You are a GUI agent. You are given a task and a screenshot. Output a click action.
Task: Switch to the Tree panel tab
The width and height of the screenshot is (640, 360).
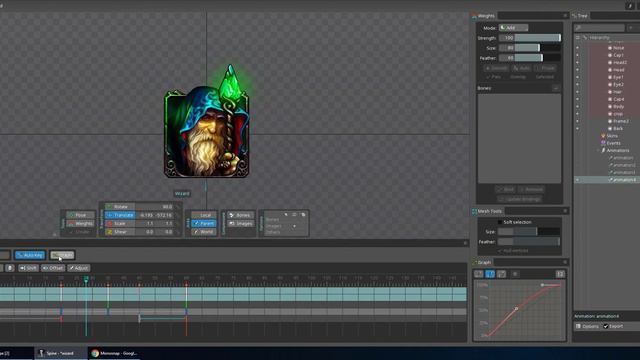point(580,16)
